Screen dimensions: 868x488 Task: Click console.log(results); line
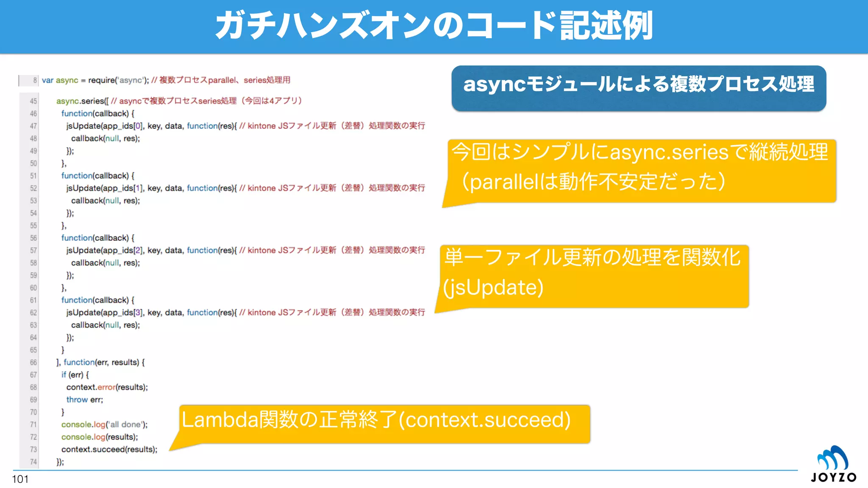(100, 437)
